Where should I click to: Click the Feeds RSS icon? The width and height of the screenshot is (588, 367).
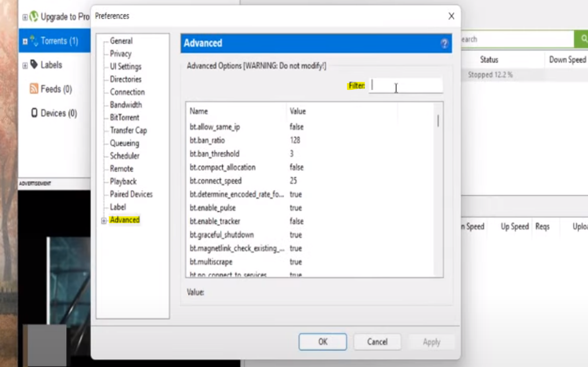click(34, 89)
